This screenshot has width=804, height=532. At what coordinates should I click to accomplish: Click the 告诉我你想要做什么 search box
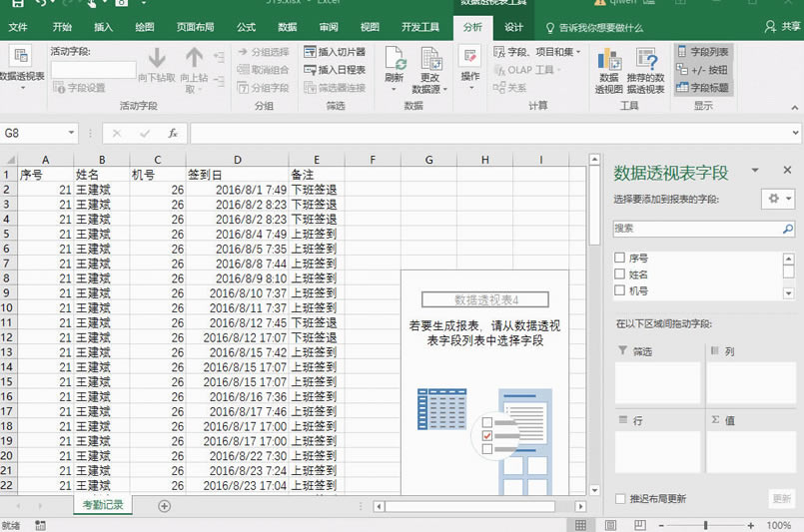595,27
